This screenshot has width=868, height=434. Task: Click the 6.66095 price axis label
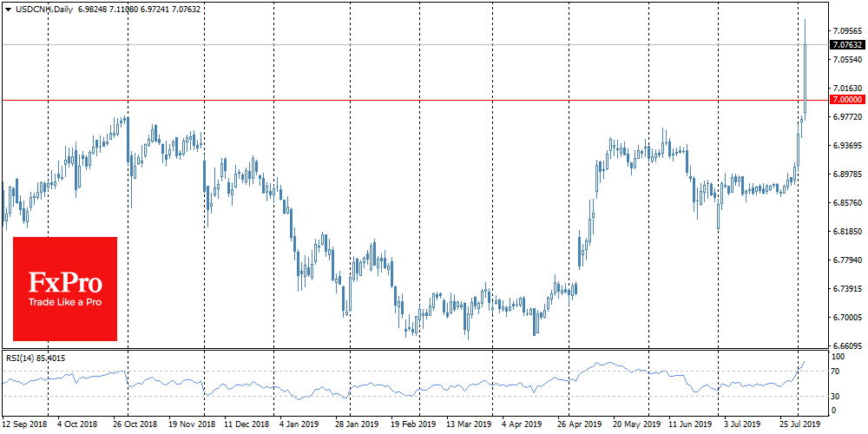(x=847, y=346)
